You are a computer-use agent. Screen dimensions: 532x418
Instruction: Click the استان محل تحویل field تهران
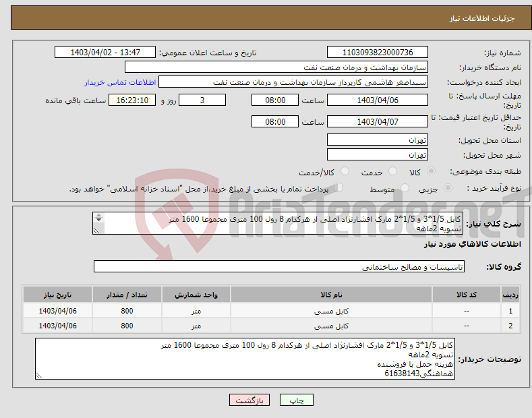(x=378, y=140)
